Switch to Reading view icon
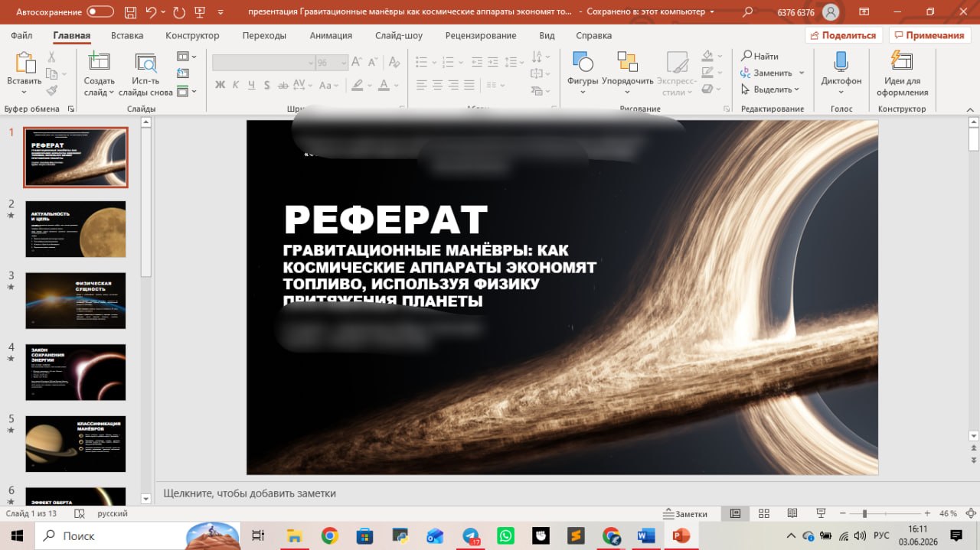 792,514
